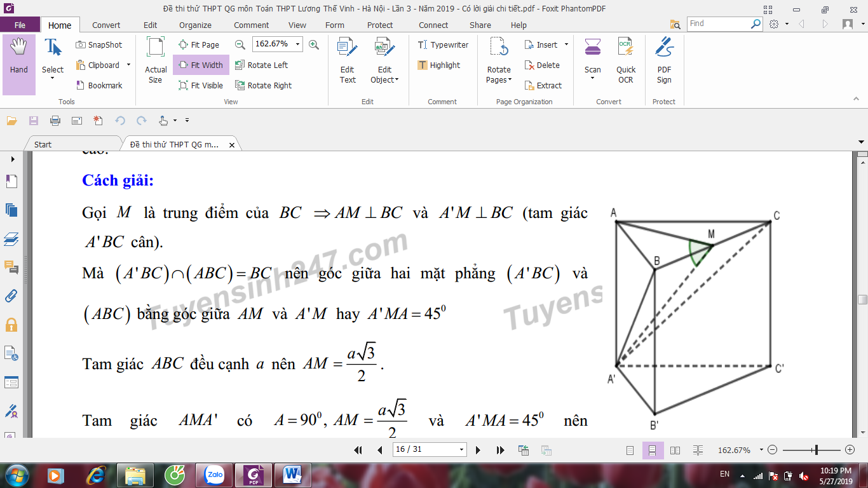This screenshot has width=868, height=488.
Task: Open the page number dropdown
Action: point(462,450)
